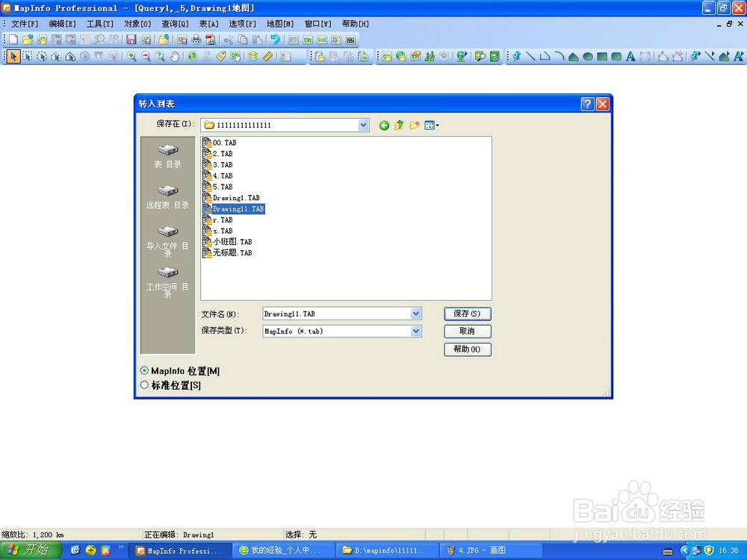The width and height of the screenshot is (747, 560).
Task: Expand the 保存在 folder dropdown
Action: (364, 125)
